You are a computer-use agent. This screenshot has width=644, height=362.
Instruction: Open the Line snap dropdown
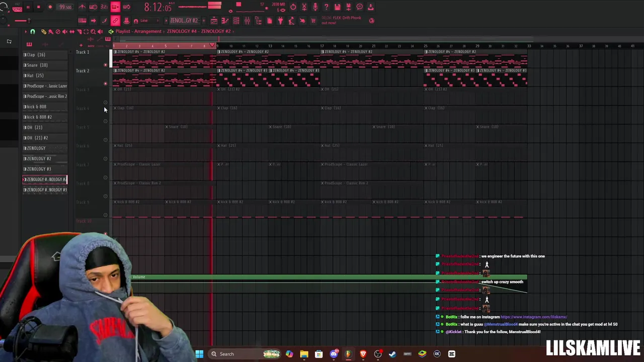click(x=148, y=21)
